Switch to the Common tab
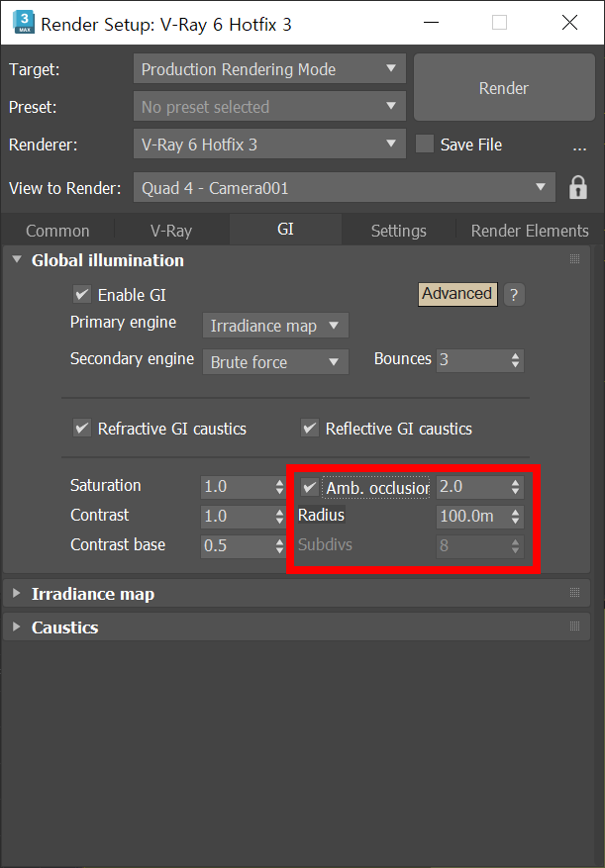The width and height of the screenshot is (605, 868). coord(57,231)
